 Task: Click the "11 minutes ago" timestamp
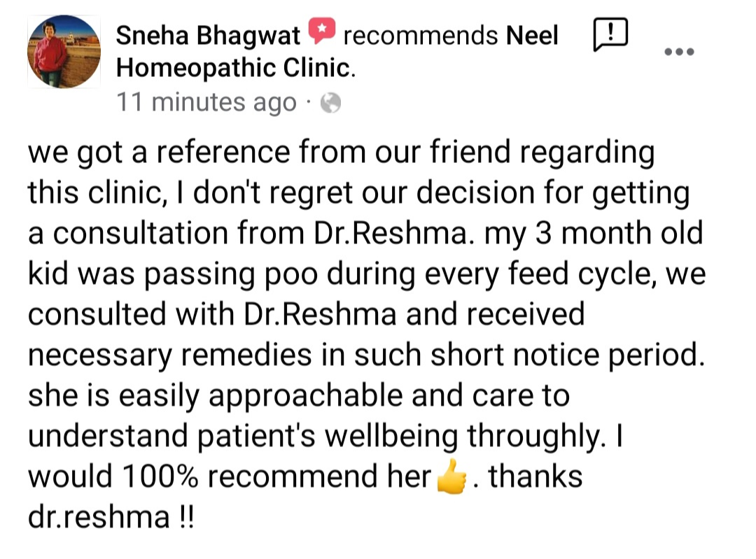coord(206,103)
